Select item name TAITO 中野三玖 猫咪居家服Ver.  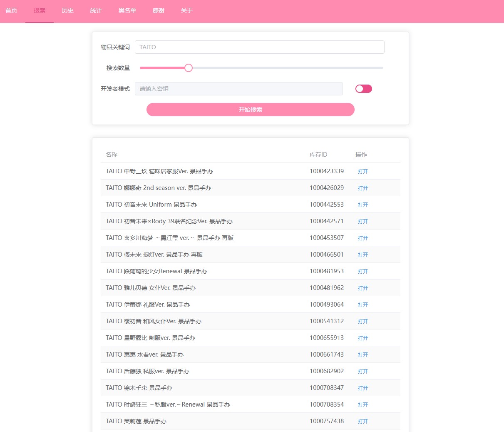[x=159, y=171]
